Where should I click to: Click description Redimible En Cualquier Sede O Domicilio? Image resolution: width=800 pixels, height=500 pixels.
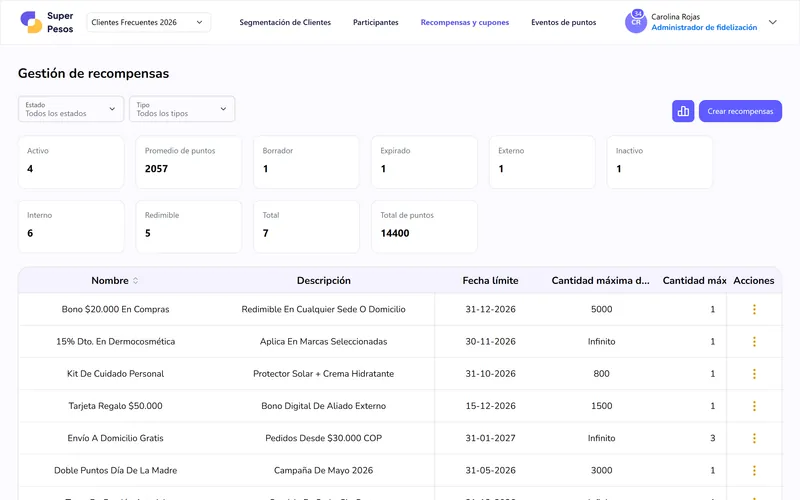tap(323, 309)
